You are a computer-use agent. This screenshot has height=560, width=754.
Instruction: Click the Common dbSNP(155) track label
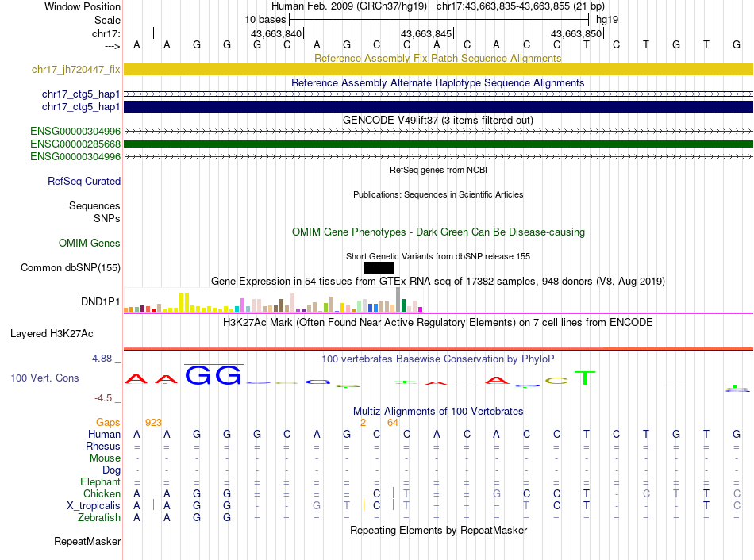(70, 268)
